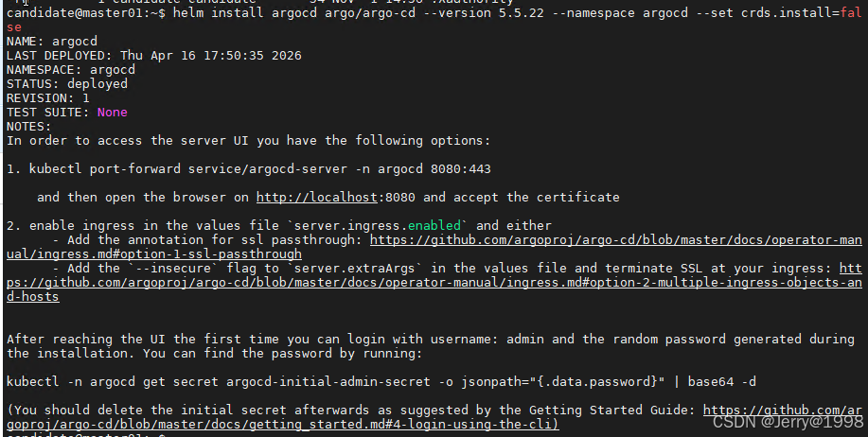Click the 'NOTES:' line

tap(29, 127)
